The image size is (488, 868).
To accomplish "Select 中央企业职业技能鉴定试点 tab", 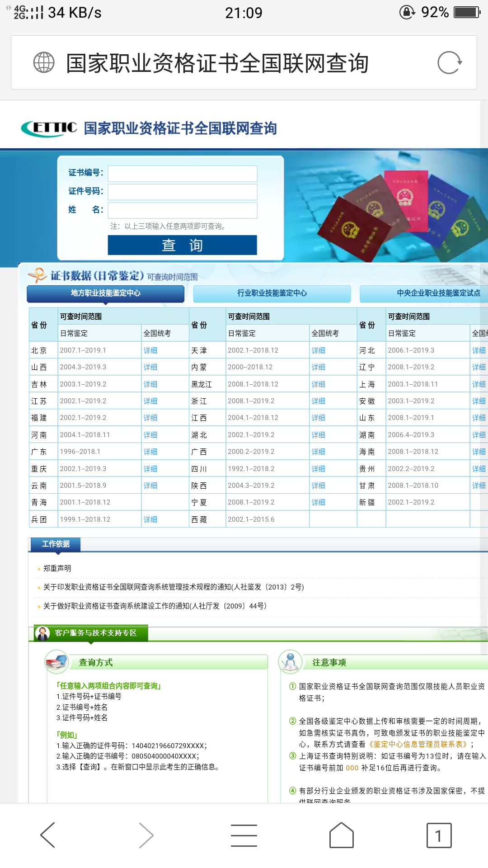I will coord(424,293).
